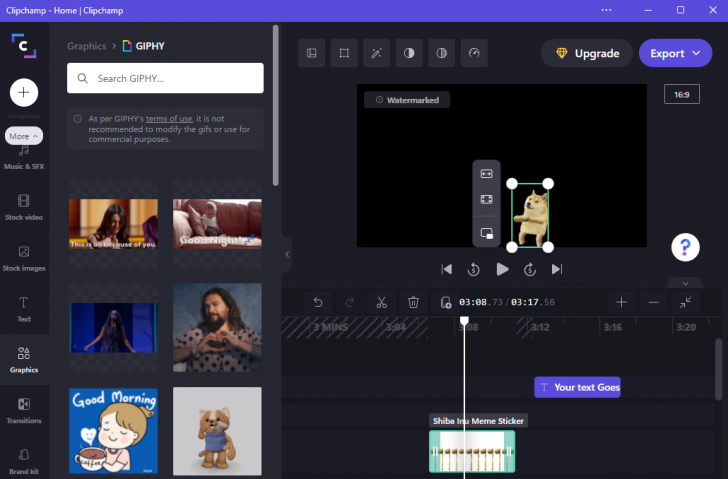Rewind five seconds
The height and width of the screenshot is (479, 728).
tap(474, 269)
